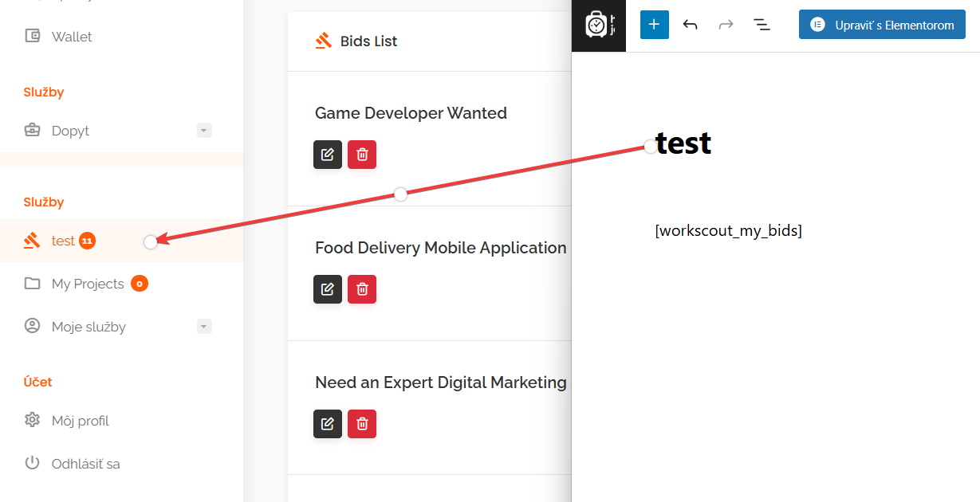Delete the Need an Expert Digital Marketing bid
The width and height of the screenshot is (980, 502).
pyautogui.click(x=362, y=424)
